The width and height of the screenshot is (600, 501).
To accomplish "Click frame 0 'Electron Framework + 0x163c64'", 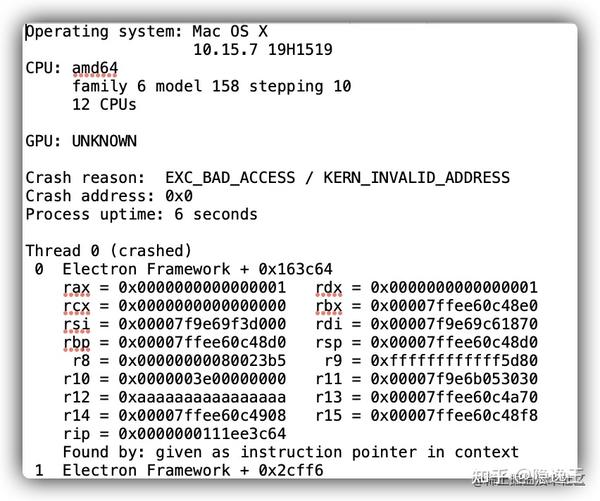I will pyautogui.click(x=198, y=269).
